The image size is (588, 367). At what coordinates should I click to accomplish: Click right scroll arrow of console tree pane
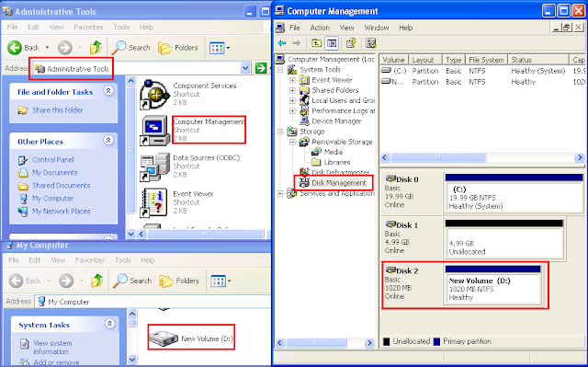click(369, 342)
